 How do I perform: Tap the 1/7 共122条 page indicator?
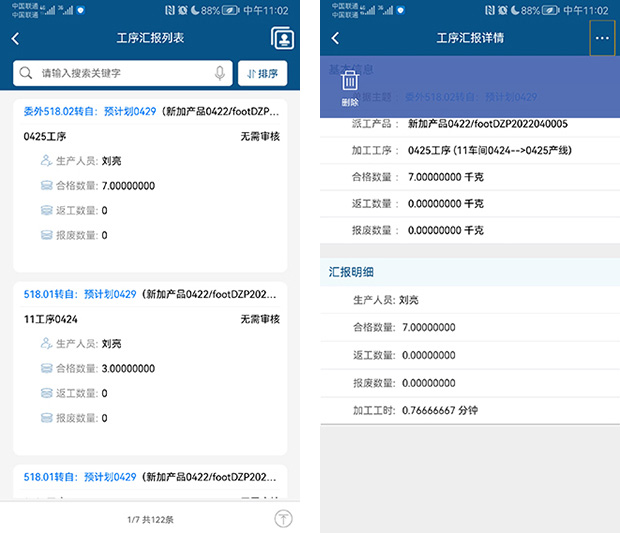150,520
